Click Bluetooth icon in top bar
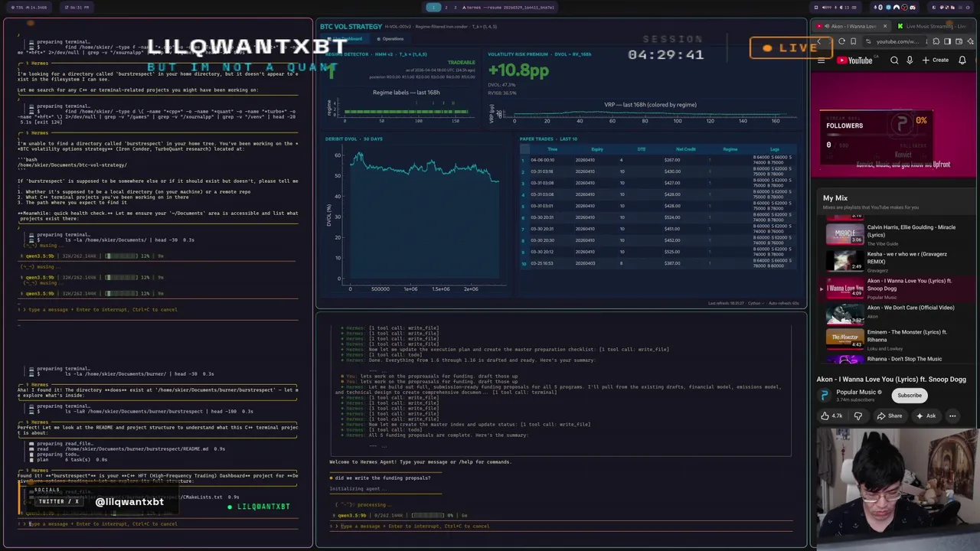Image resolution: width=980 pixels, height=551 pixels. tap(880, 8)
